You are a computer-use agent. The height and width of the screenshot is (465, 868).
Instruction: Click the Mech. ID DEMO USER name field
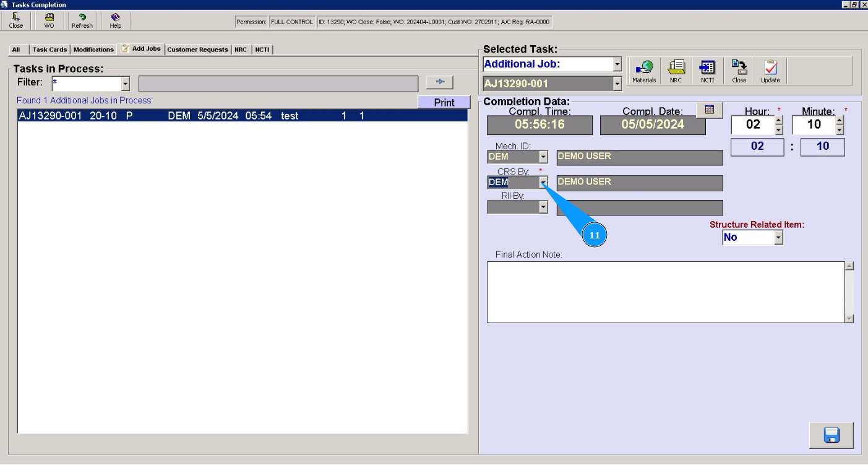640,157
